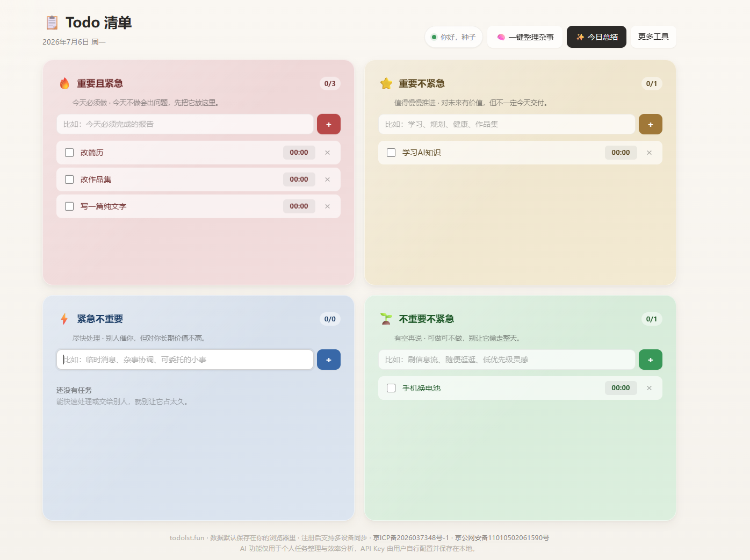Start the 00:00 timer for 写一篇纯文字
Image resolution: width=750 pixels, height=560 pixels.
click(299, 206)
